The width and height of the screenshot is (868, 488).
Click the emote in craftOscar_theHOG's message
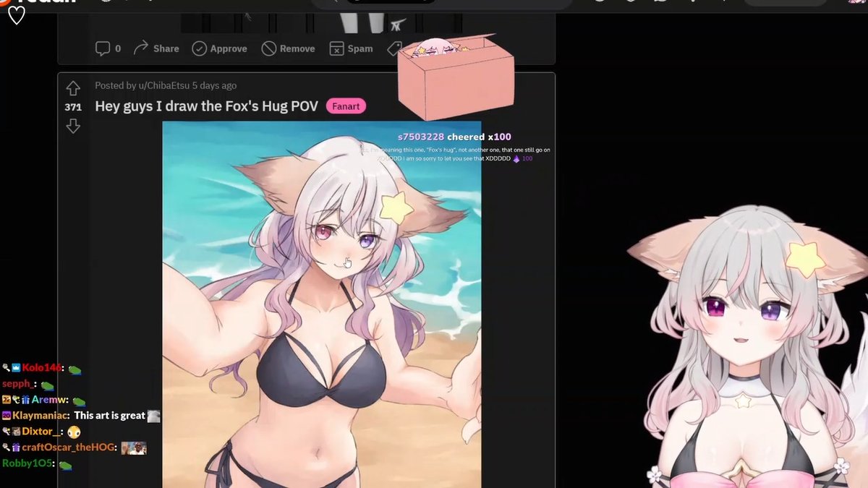[x=134, y=448]
